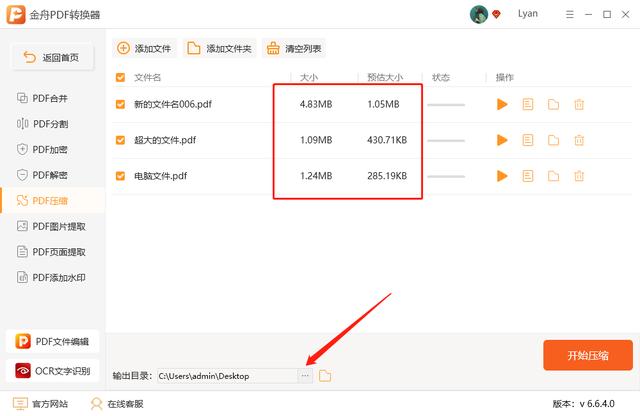Delete 超大的文件.pdf with trash icon
This screenshot has height=416, width=640.
point(579,140)
